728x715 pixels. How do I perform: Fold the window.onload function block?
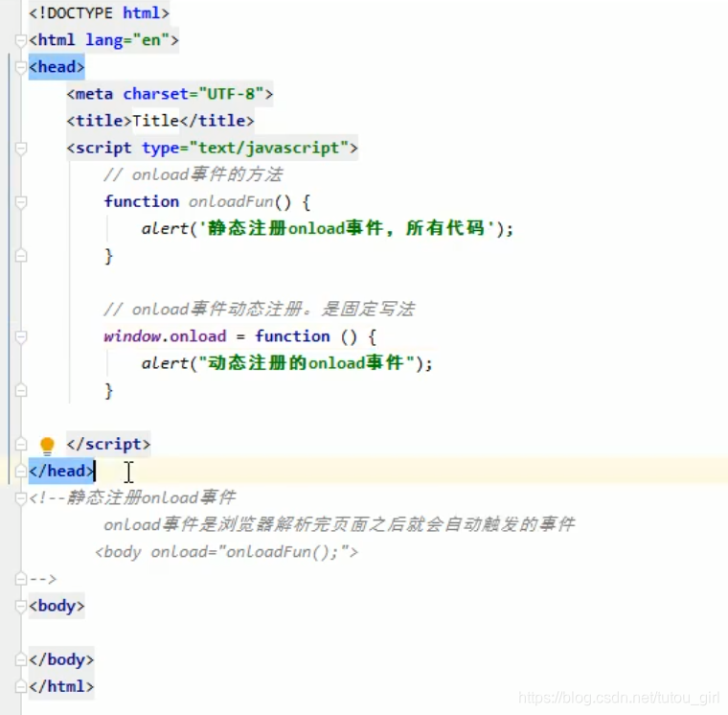point(20,336)
